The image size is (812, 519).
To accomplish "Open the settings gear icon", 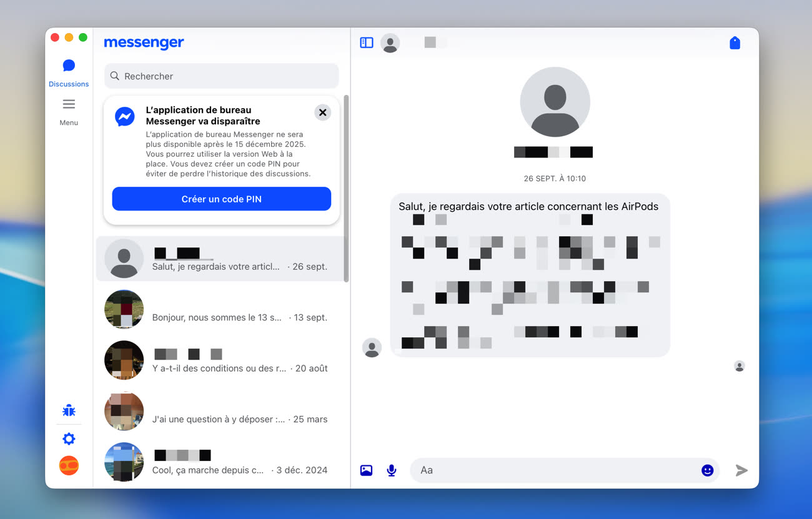I will pyautogui.click(x=69, y=439).
